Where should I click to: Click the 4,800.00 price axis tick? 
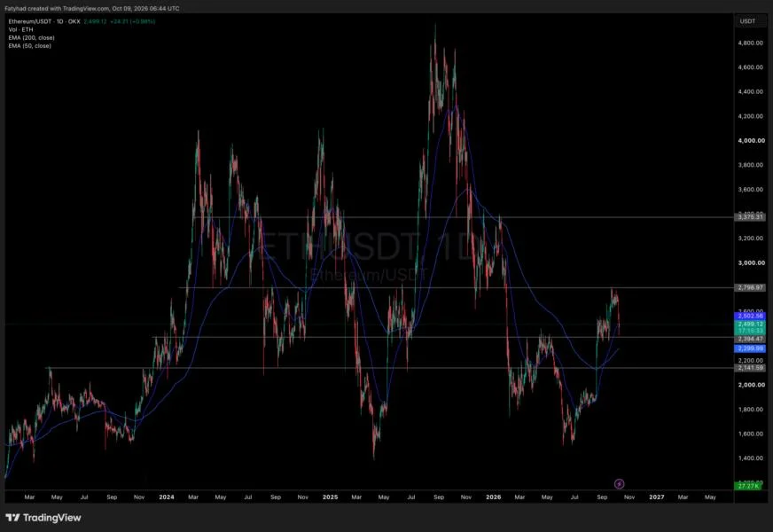coord(750,43)
